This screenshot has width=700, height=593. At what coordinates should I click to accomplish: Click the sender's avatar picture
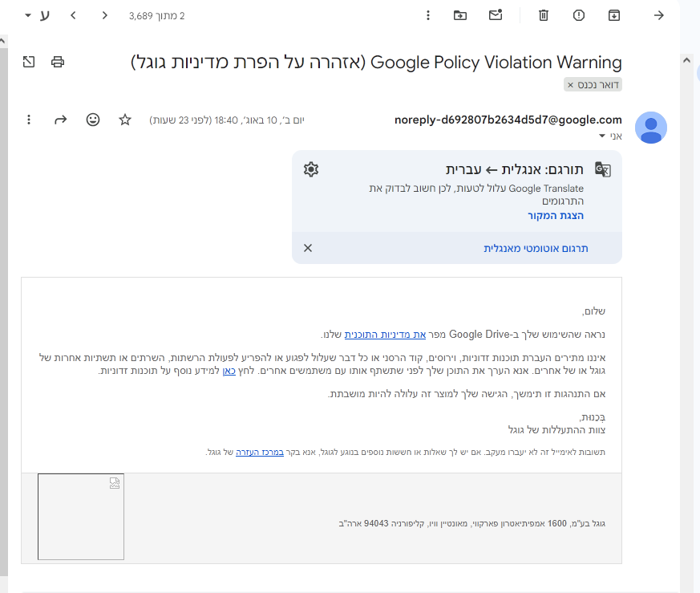(x=651, y=128)
